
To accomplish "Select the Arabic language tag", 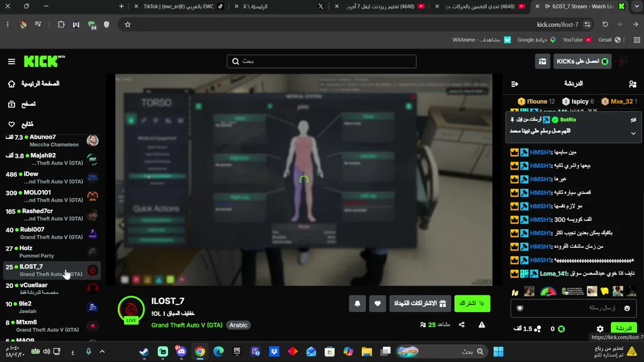I will pyautogui.click(x=238, y=325).
